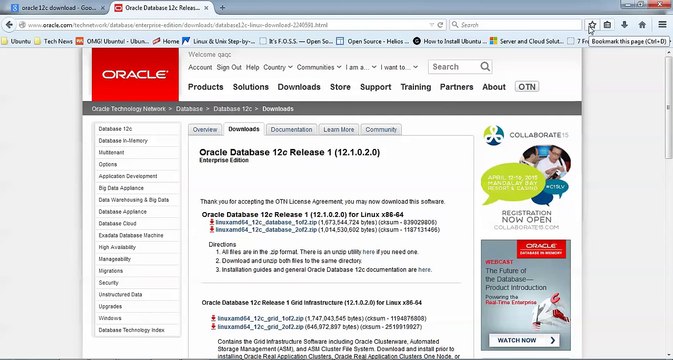
Task: Click the Oracle site Search input field
Action: (455, 67)
